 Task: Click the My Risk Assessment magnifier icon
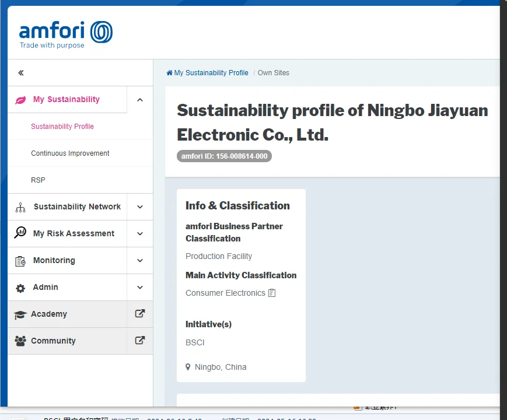[20, 233]
